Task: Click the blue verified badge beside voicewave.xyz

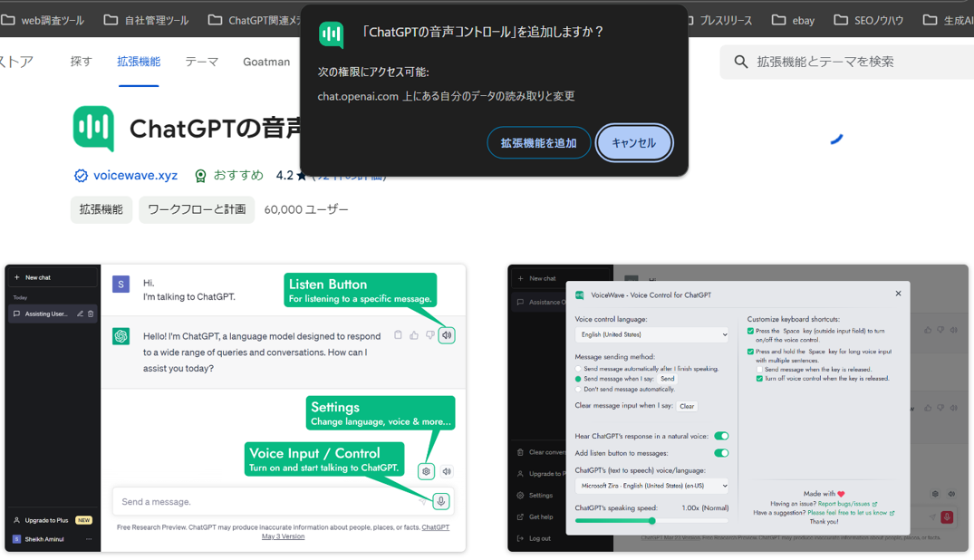Action: pyautogui.click(x=81, y=176)
